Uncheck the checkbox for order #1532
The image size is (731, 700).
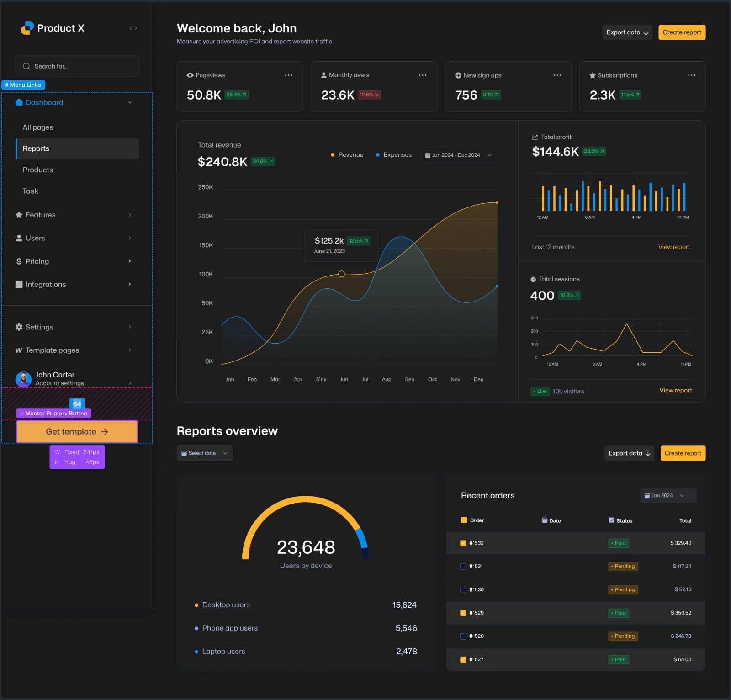[x=463, y=543]
